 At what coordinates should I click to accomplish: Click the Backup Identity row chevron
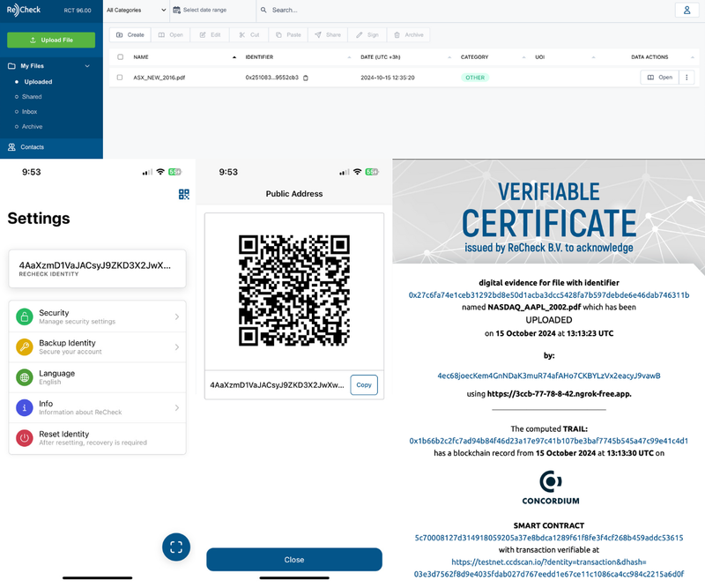click(x=177, y=346)
